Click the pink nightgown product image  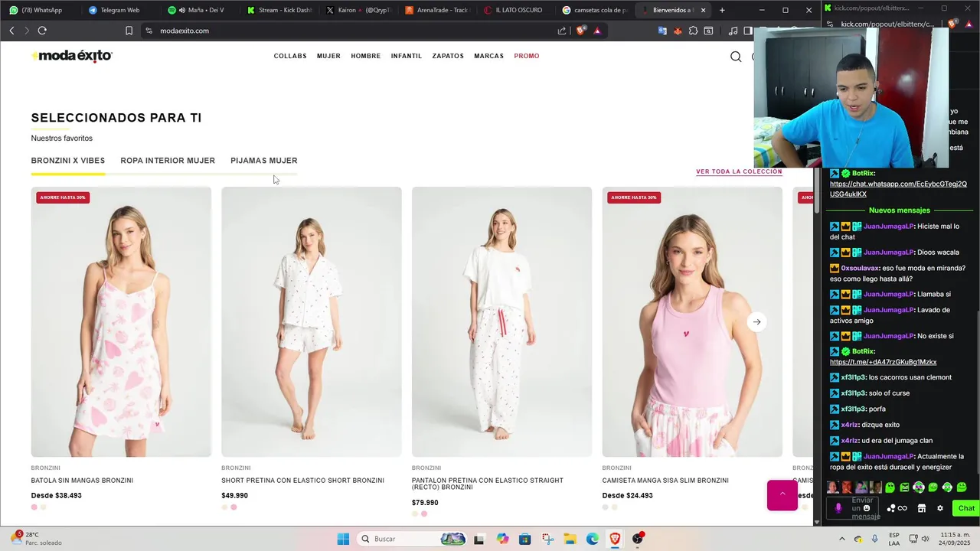(x=121, y=321)
